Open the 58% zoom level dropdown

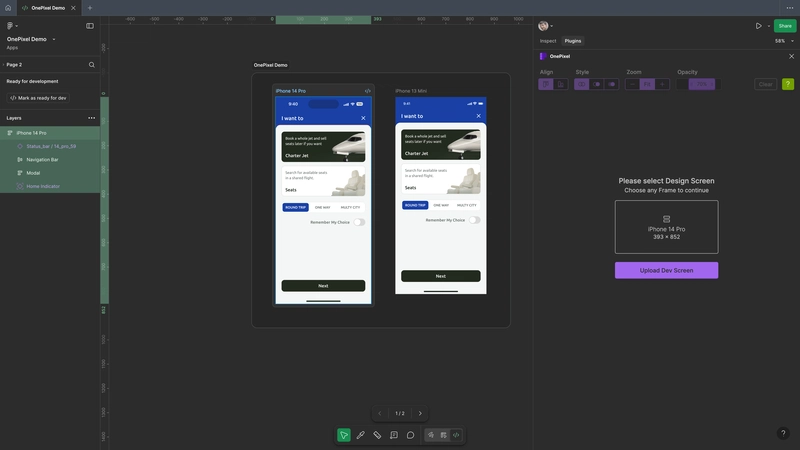click(x=784, y=41)
